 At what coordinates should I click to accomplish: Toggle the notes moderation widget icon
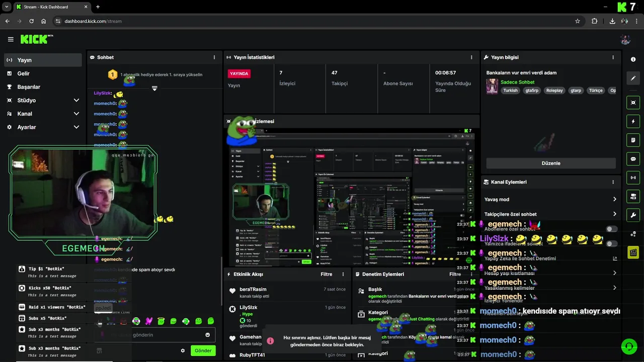(633, 140)
